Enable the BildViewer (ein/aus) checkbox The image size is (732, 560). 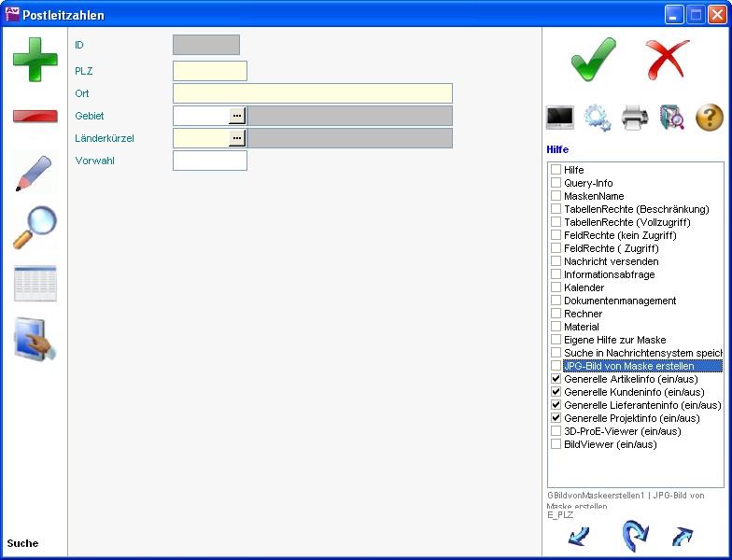click(556, 444)
